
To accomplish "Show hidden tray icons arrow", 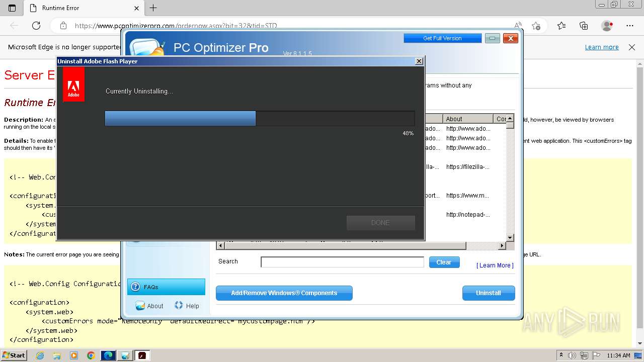I will (x=561, y=355).
